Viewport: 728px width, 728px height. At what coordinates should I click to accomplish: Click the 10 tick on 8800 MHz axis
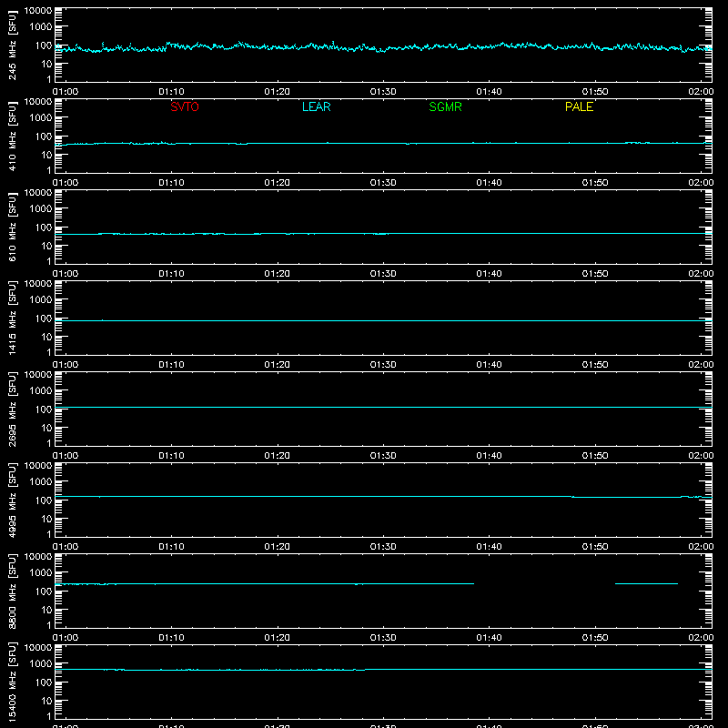(46, 610)
